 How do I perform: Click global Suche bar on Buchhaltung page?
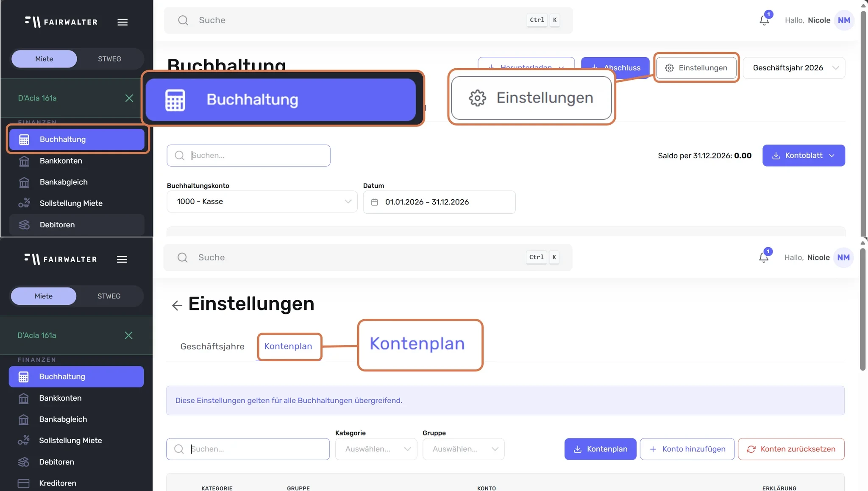368,20
